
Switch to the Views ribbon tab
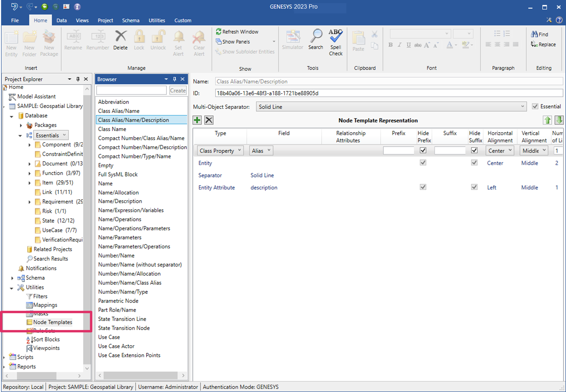pyautogui.click(x=82, y=20)
